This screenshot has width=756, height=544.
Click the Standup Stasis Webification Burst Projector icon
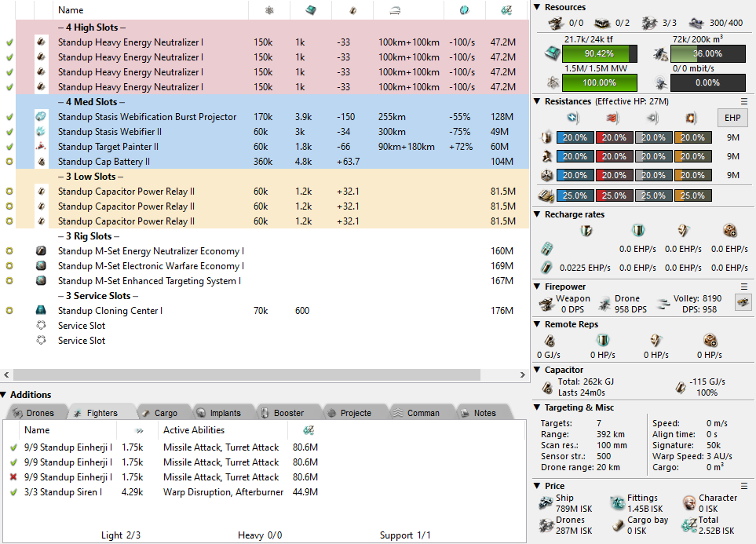41,117
